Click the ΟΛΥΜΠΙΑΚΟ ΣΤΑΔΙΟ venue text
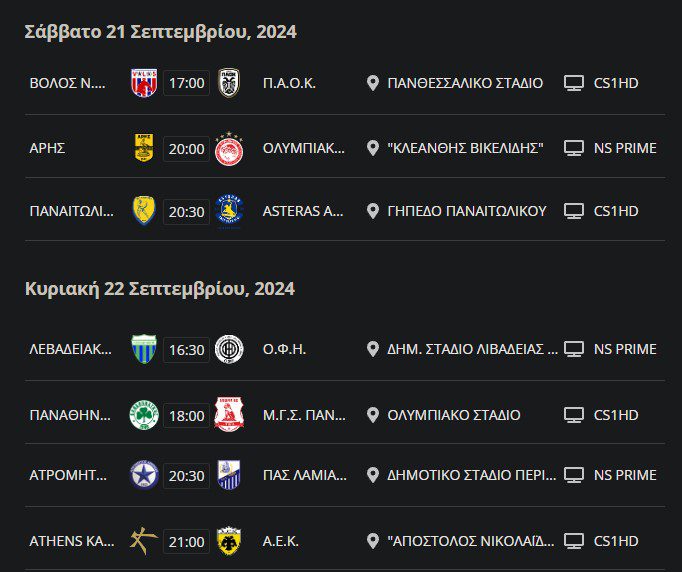Screen dimensions: 682x572 pyautogui.click(x=454, y=414)
